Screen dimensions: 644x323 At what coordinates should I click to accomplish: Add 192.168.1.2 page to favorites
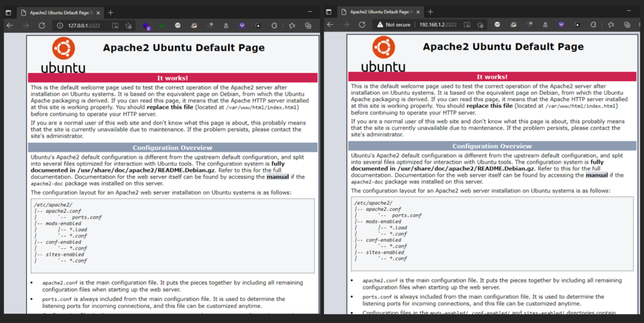480,25
